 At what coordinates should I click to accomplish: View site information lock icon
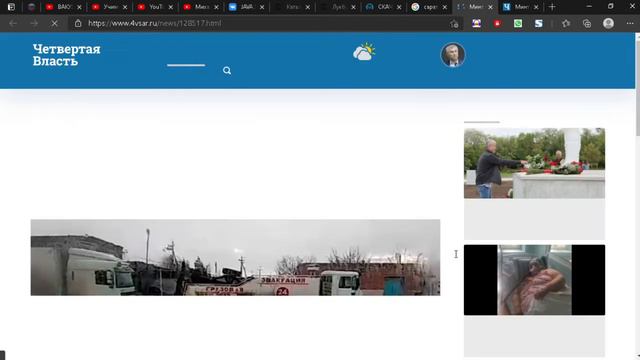click(x=78, y=24)
